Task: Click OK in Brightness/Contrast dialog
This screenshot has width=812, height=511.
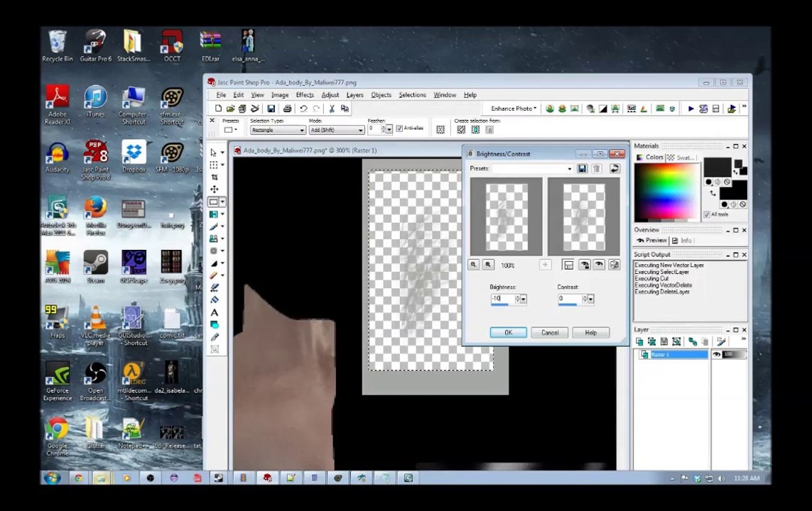Action: (509, 333)
